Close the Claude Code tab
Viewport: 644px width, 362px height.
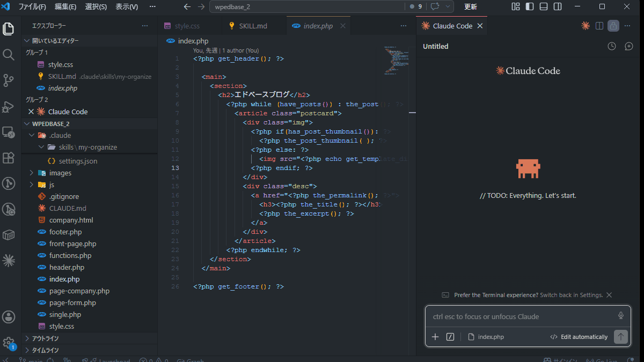pos(480,26)
